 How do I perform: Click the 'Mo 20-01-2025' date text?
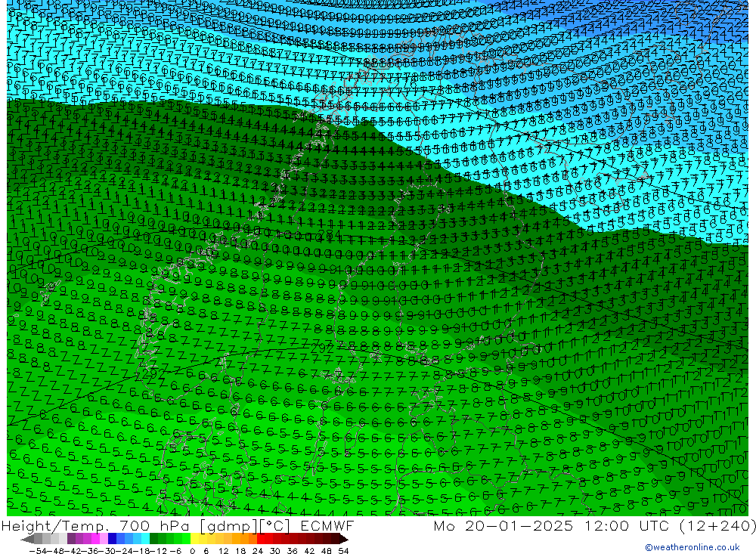pos(503,525)
